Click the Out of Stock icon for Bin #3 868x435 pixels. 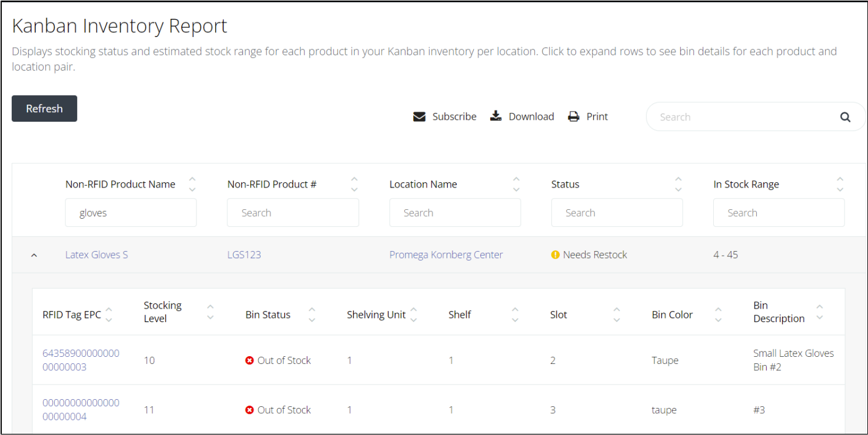pyautogui.click(x=249, y=410)
